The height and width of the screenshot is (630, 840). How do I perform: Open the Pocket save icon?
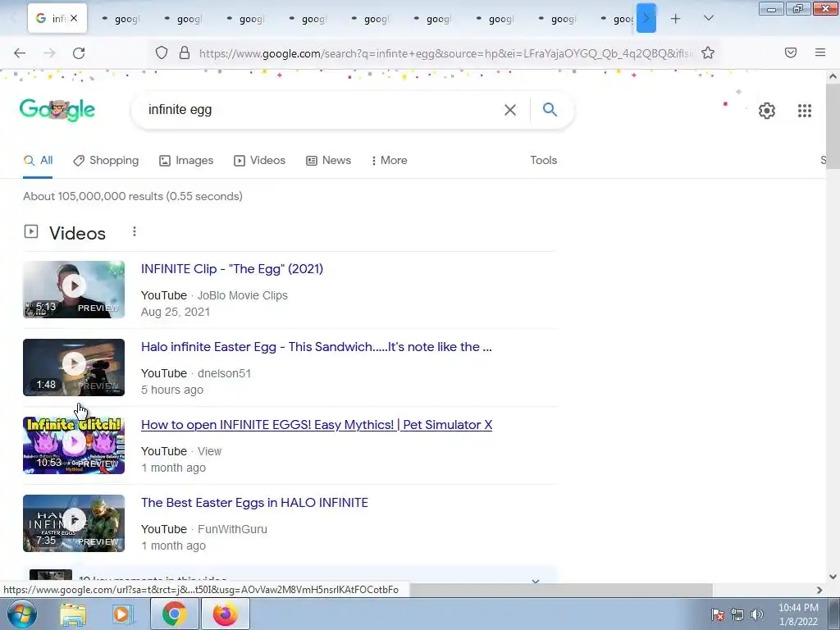click(x=791, y=52)
